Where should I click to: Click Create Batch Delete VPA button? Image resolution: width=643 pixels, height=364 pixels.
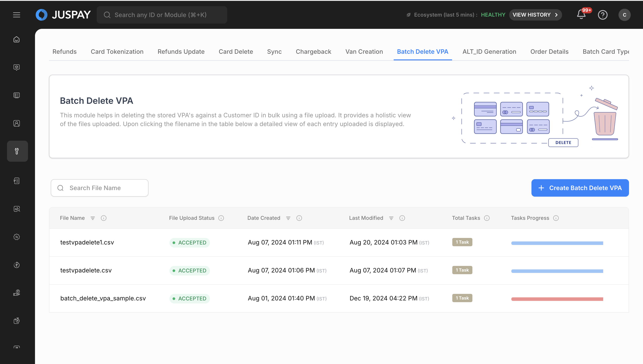pos(580,188)
